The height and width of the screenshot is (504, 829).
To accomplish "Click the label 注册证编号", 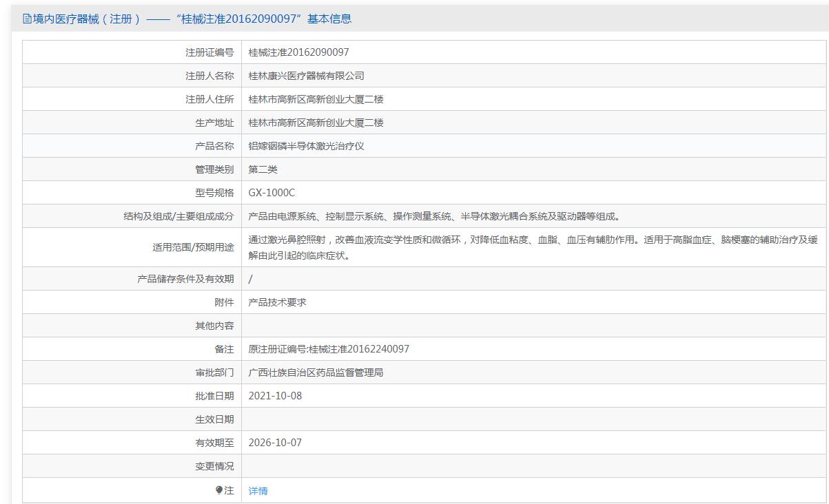I will pos(209,52).
